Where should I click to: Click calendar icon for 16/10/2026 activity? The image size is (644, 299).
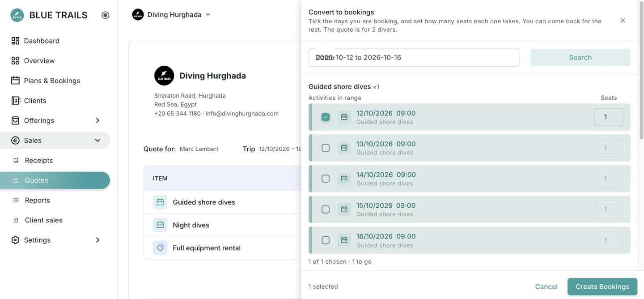[344, 240]
